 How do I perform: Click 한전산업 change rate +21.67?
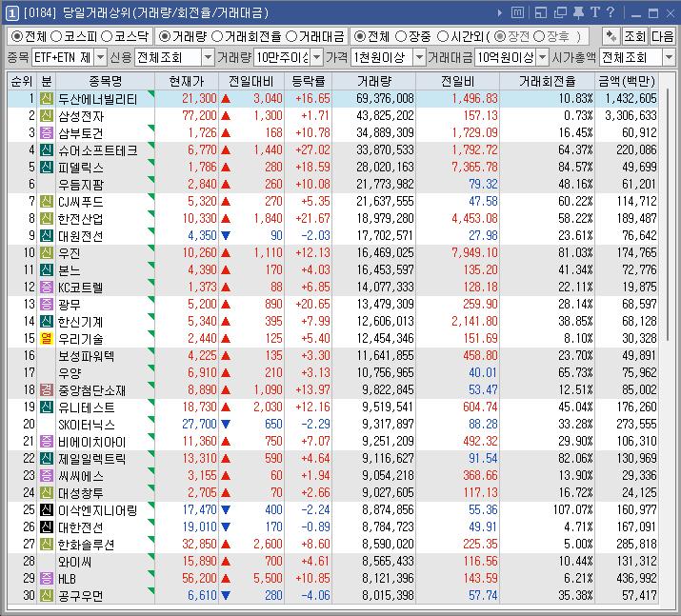[312, 218]
